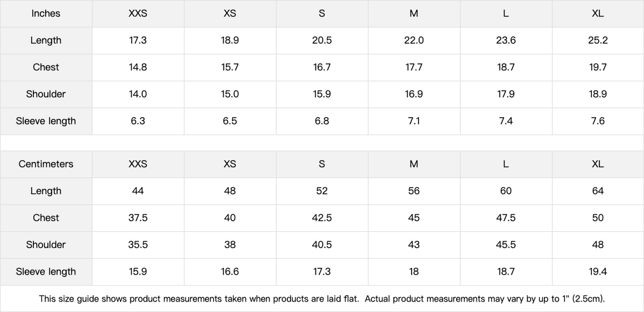Click the 6.5 inch Sleeve length for XS
Screen dimensions: 644x312
tap(229, 121)
